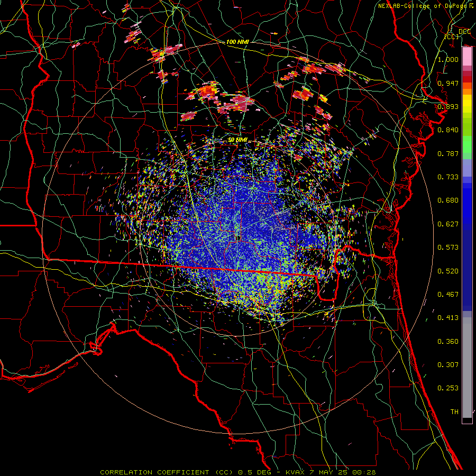Click the 0.253 scale value
Image resolution: width=476 pixels, height=476 pixels.
coord(448,388)
